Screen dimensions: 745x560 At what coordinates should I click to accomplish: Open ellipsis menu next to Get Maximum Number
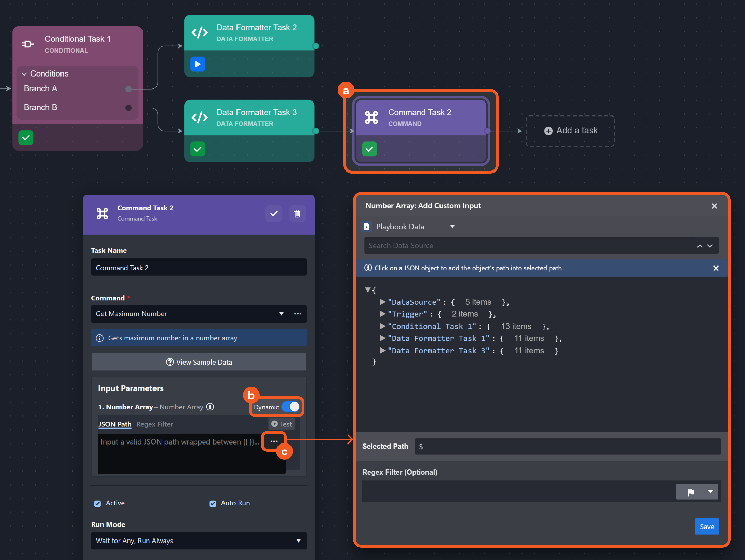[x=298, y=314]
